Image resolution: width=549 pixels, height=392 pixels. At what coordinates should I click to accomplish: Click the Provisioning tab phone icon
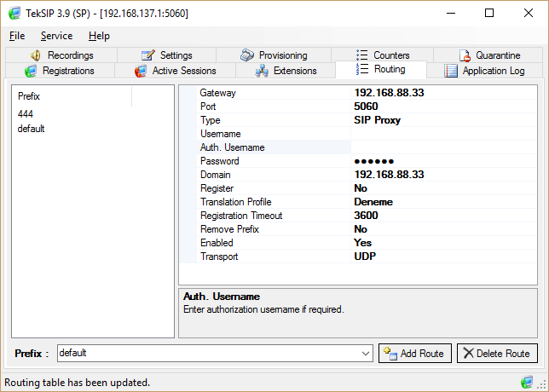(x=247, y=55)
